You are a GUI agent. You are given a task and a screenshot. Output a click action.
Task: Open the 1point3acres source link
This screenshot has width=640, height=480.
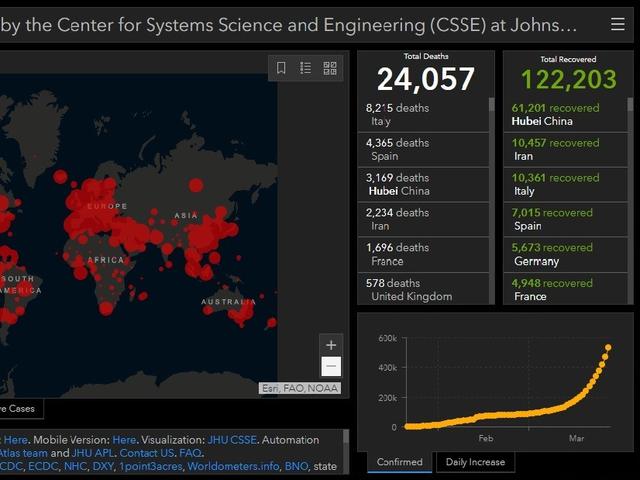pos(151,467)
